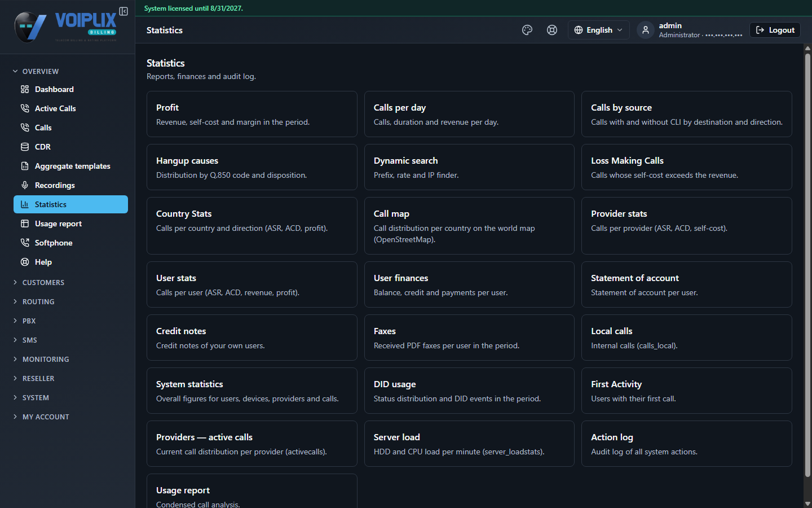Image resolution: width=812 pixels, height=508 pixels.
Task: Log out with the Logout button
Action: click(775, 30)
